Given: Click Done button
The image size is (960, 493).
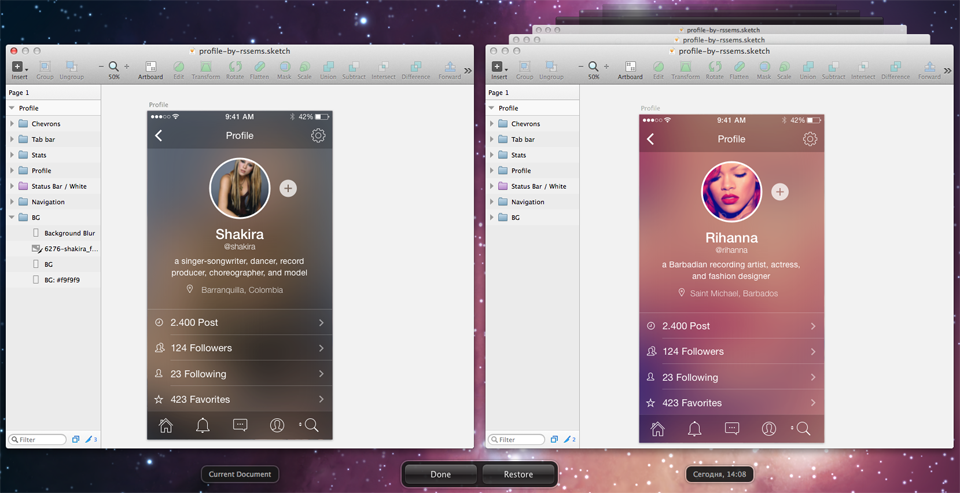Looking at the screenshot, I should click(x=440, y=475).
